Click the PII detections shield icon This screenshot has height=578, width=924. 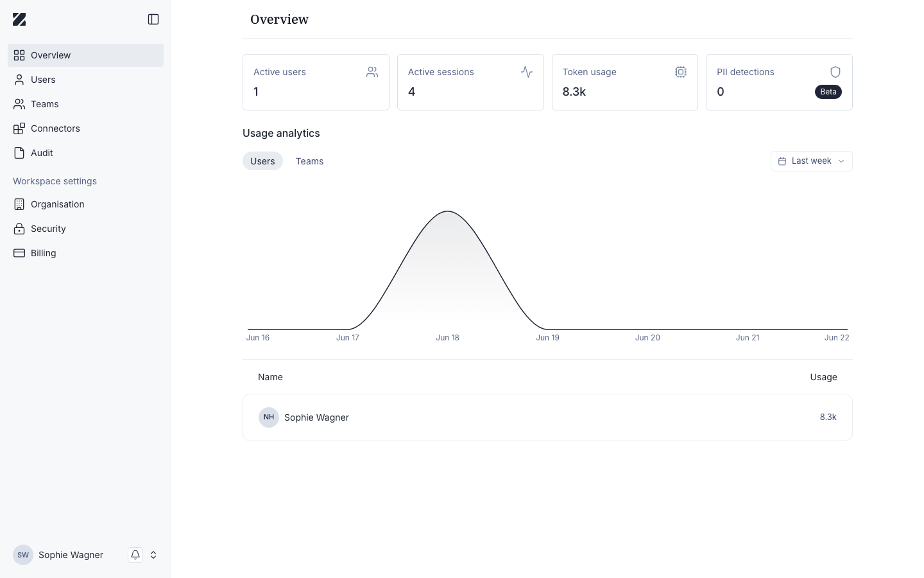pos(835,72)
